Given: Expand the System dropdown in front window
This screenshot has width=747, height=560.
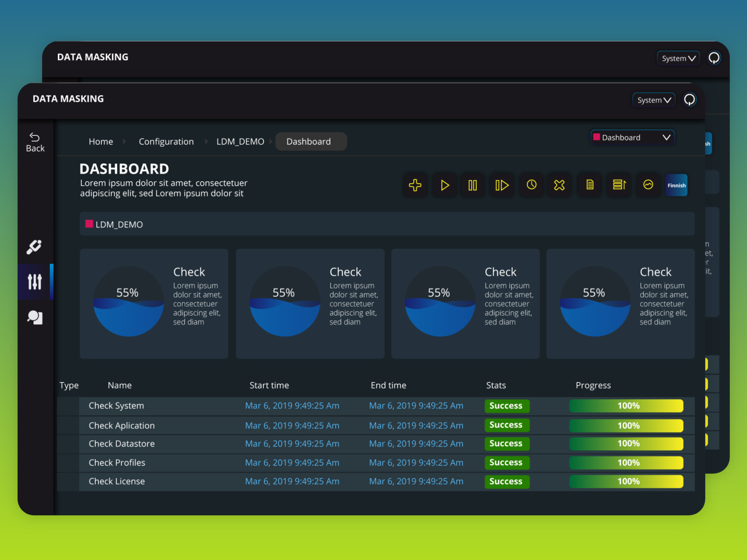Looking at the screenshot, I should (654, 100).
